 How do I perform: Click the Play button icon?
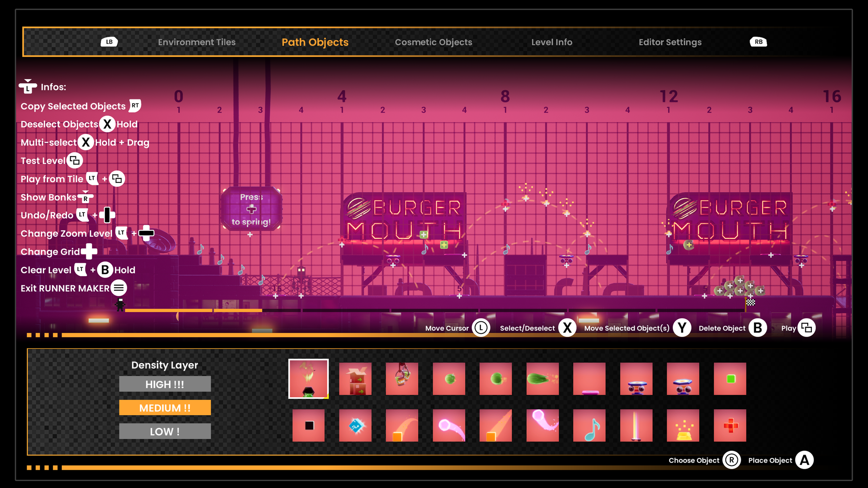coord(806,328)
